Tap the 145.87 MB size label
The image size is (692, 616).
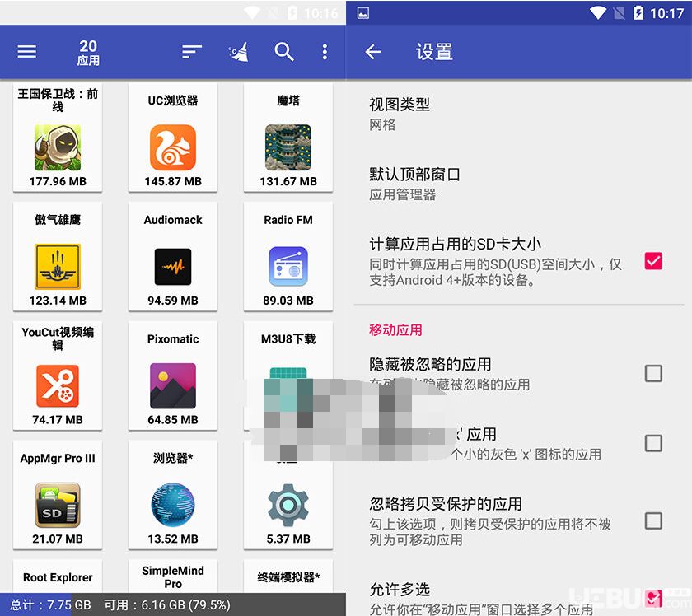[x=173, y=181]
